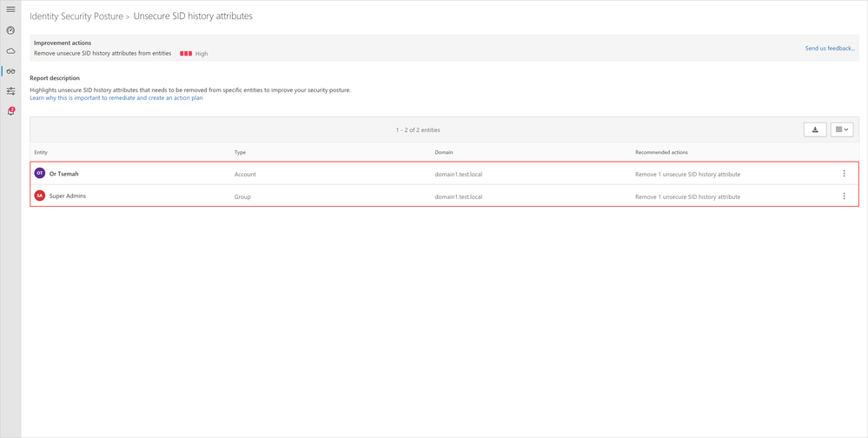Open the alerts icon with red badge
The image size is (868, 438).
point(10,111)
